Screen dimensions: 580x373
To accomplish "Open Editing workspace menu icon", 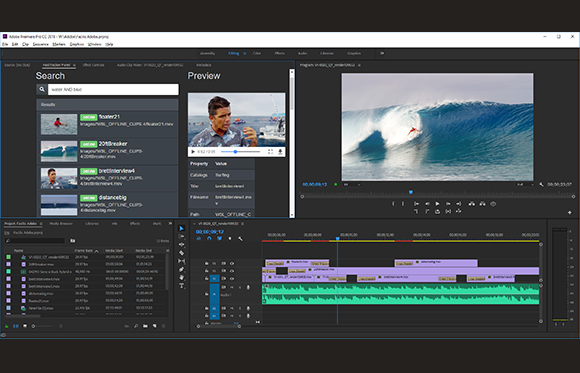I will (x=245, y=53).
